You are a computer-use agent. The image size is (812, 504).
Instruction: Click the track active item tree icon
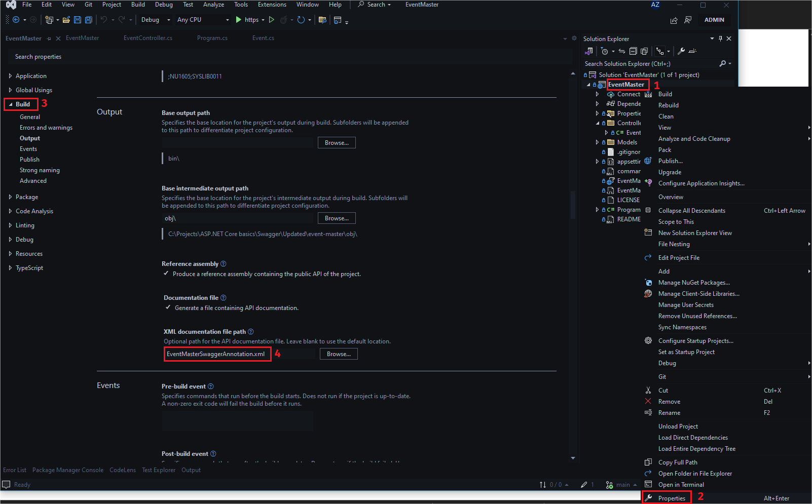pos(660,51)
